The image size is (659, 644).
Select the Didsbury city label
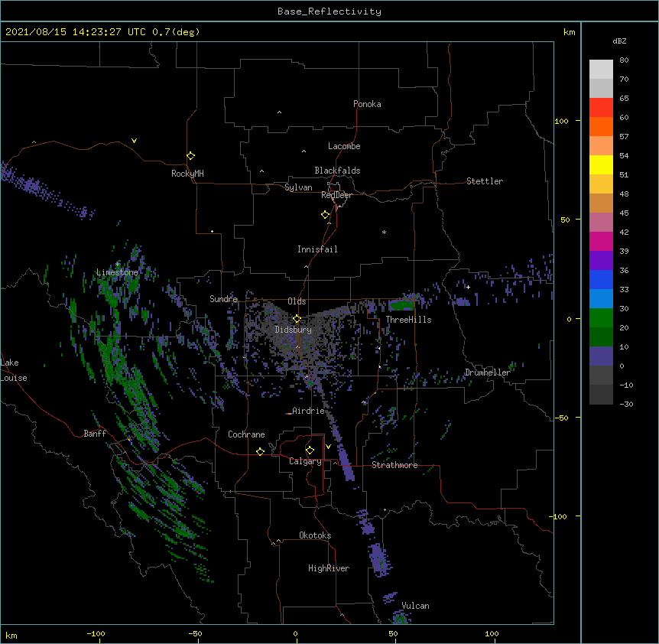(294, 330)
